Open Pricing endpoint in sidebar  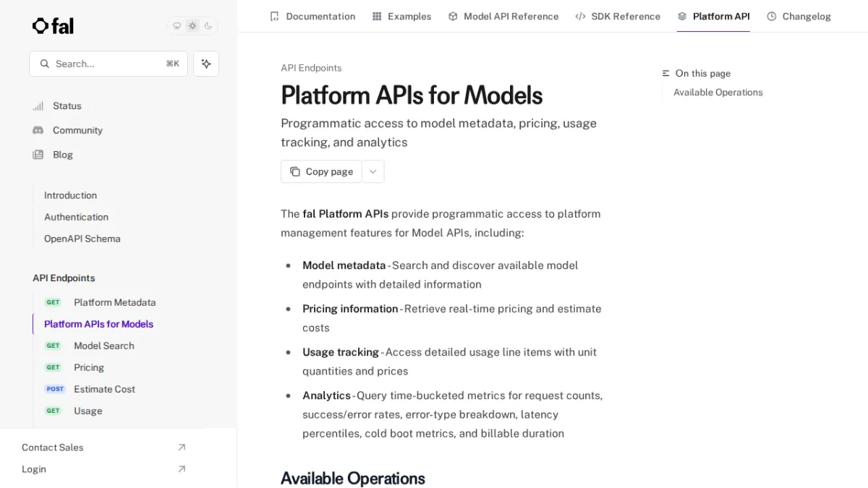tap(89, 367)
